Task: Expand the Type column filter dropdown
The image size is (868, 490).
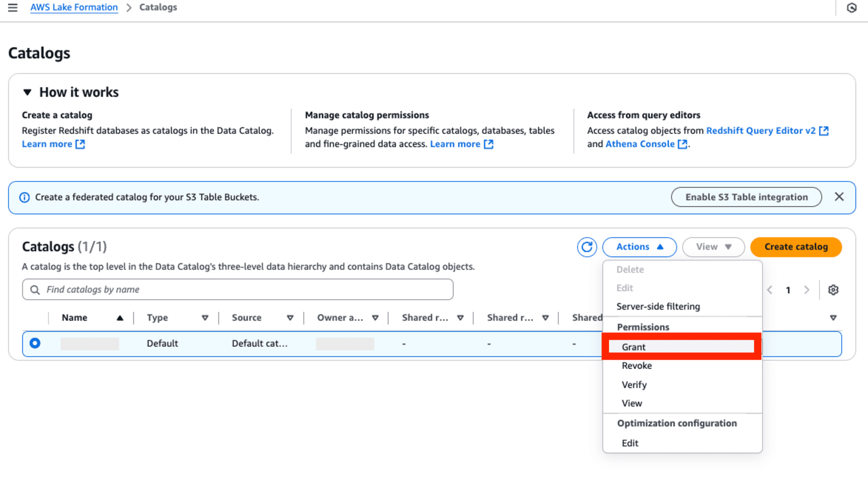Action: click(204, 317)
